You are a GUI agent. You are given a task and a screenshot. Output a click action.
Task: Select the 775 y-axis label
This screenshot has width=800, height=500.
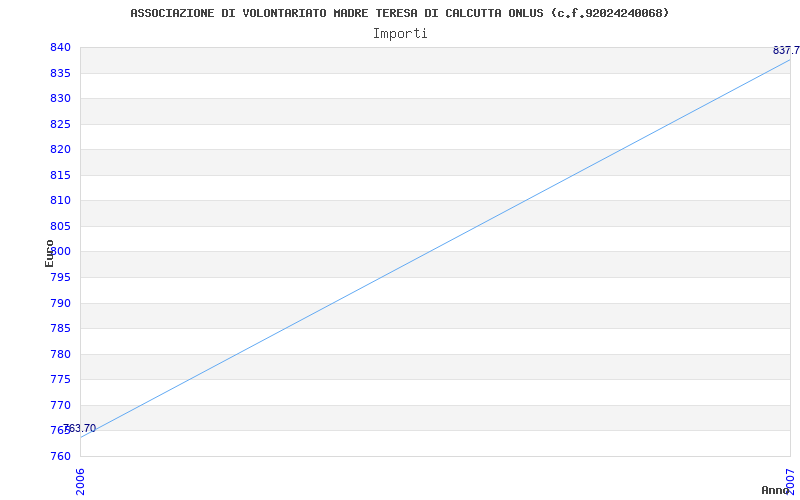60,379
